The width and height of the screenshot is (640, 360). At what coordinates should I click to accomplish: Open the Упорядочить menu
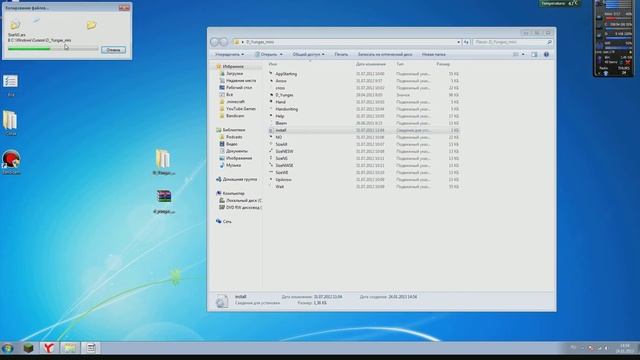tap(229, 54)
